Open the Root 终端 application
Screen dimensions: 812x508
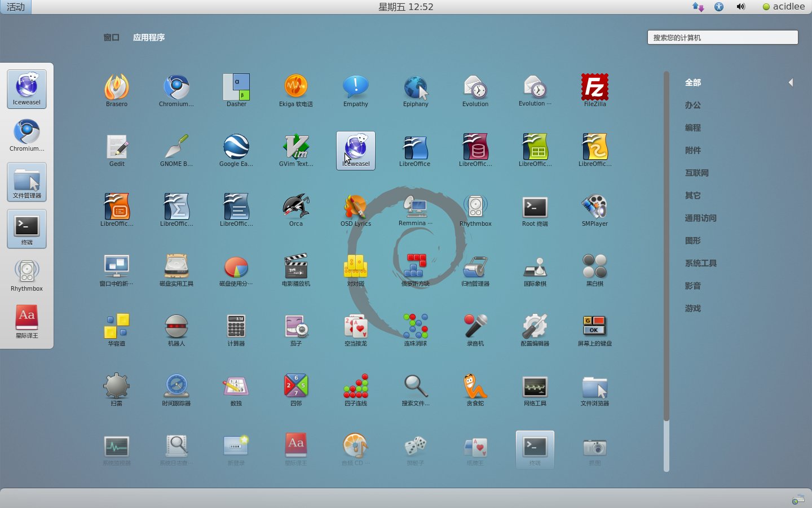click(535, 210)
